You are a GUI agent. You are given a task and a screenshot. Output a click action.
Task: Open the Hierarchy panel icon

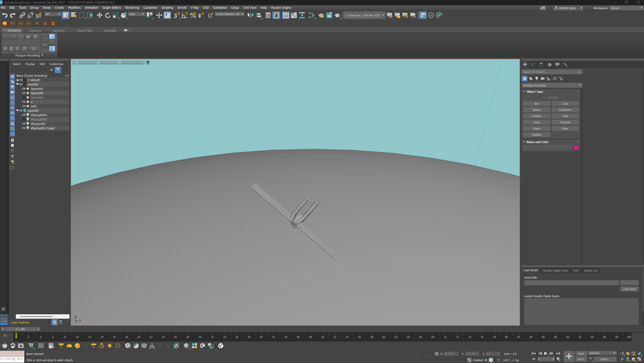point(541,65)
